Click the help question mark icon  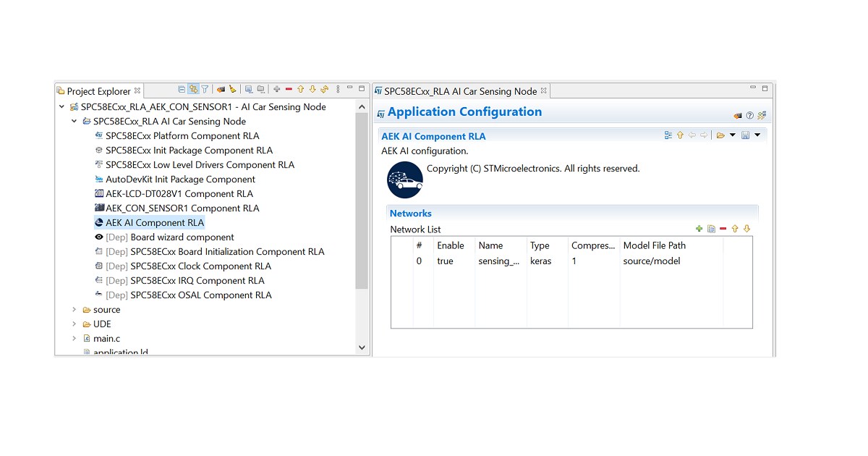coord(749,115)
